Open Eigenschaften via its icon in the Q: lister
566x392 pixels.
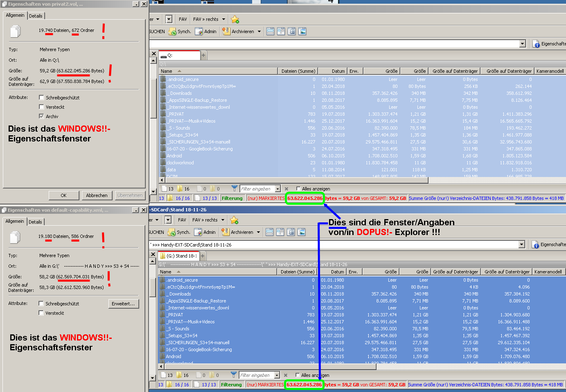click(536, 44)
